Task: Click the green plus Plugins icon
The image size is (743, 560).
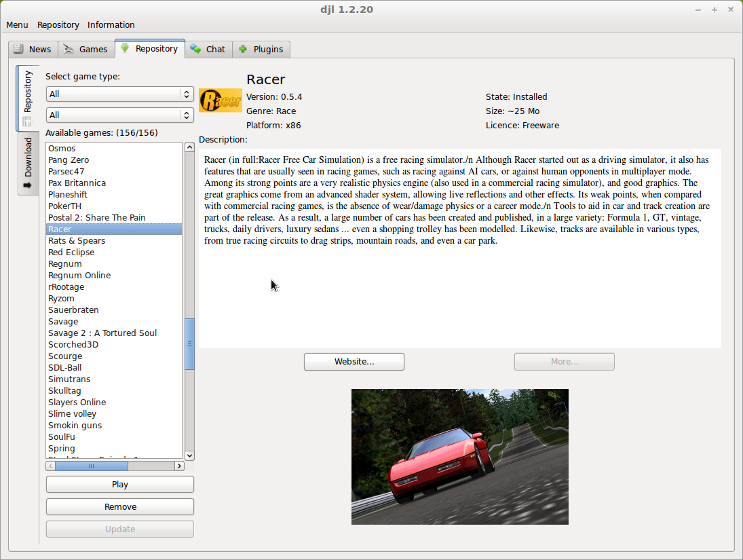Action: [242, 49]
